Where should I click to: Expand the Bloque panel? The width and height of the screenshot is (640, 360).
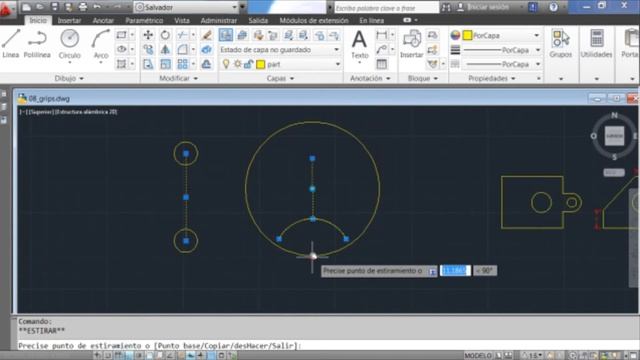[x=423, y=78]
